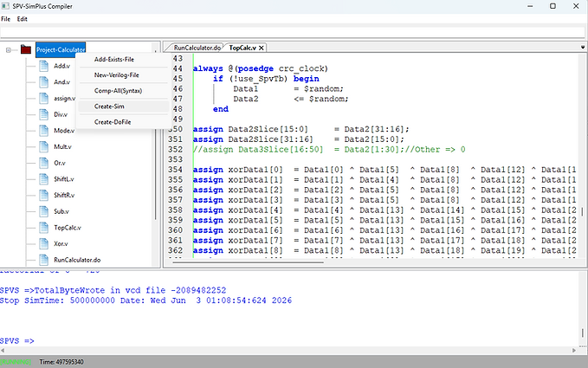Click the console scroll-left arrow
588x368 pixels.
3,351
